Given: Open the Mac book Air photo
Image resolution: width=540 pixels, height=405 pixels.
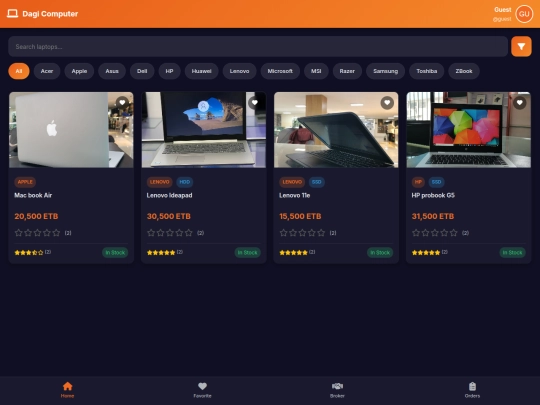Looking at the screenshot, I should pyautogui.click(x=71, y=130).
